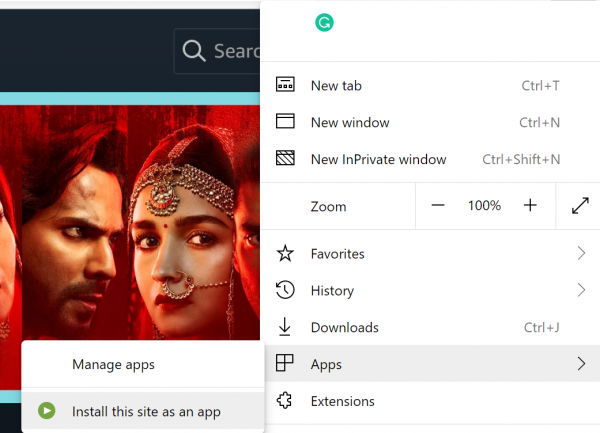Click the website Search field
The image size is (600, 433).
217,51
